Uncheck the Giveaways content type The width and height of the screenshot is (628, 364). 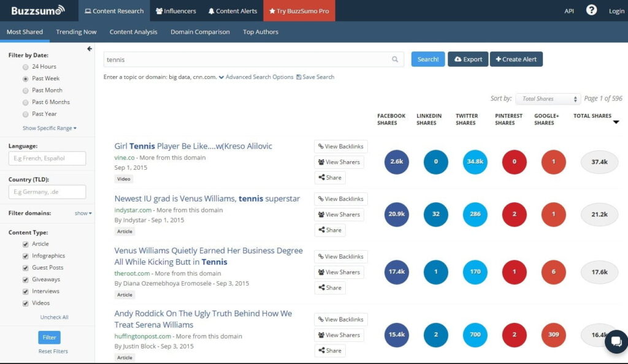click(26, 279)
